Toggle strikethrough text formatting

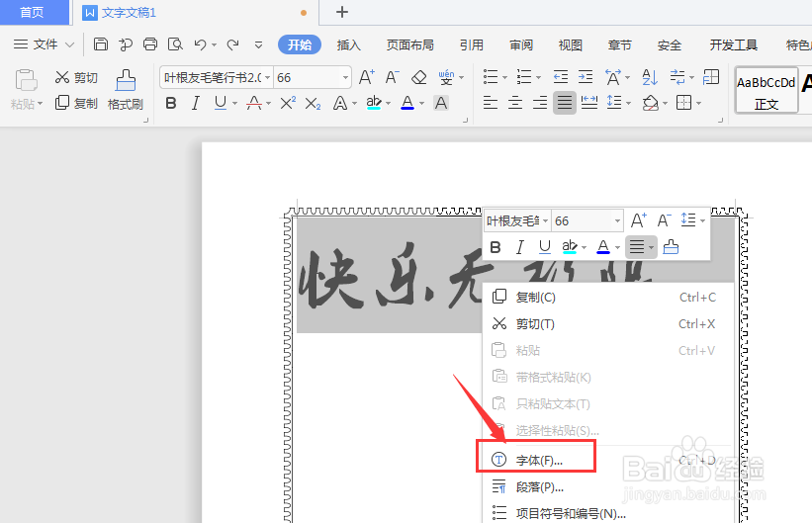(x=254, y=103)
